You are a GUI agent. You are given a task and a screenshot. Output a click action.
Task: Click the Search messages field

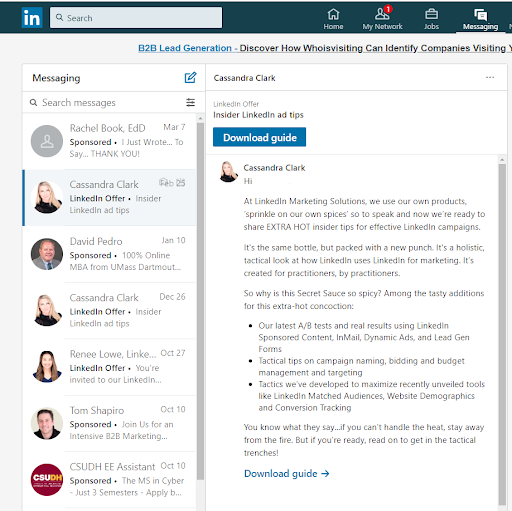[107, 103]
